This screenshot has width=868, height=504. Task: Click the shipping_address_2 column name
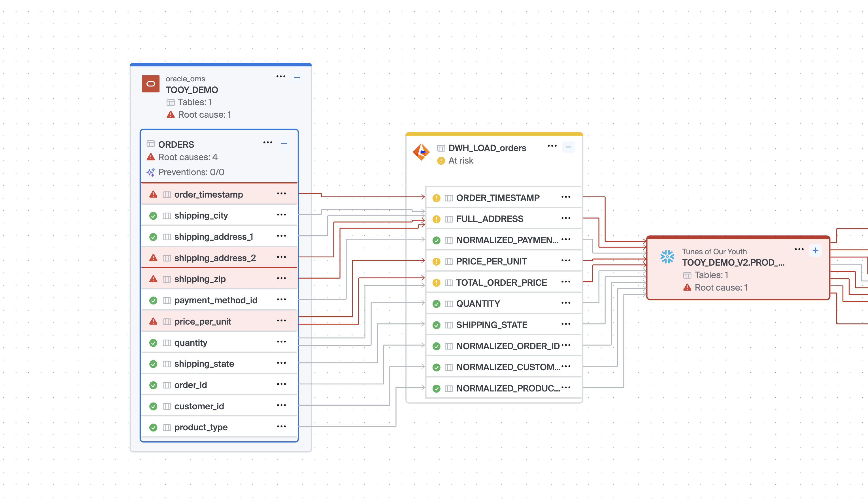[x=215, y=258]
